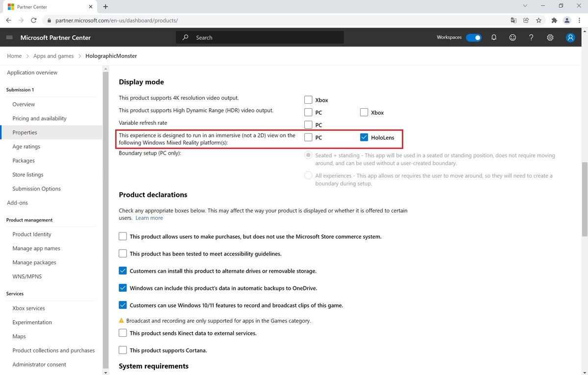Check purchases outside Store commerce declaration

pyautogui.click(x=123, y=236)
